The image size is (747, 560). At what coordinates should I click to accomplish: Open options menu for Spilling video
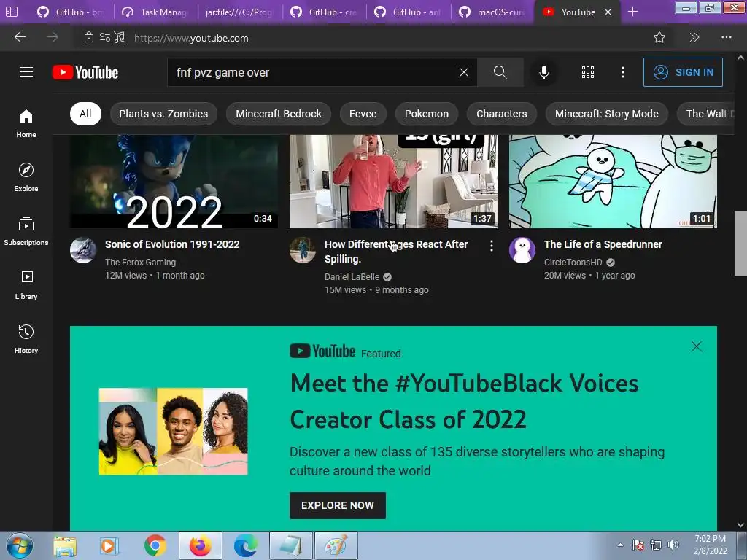pos(491,246)
